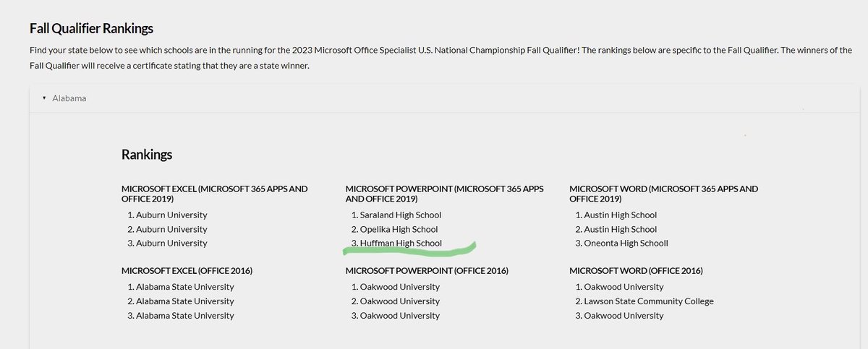The width and height of the screenshot is (868, 349).
Task: Click first-place Oakwood University under PowerPoint 2016
Action: coord(400,287)
